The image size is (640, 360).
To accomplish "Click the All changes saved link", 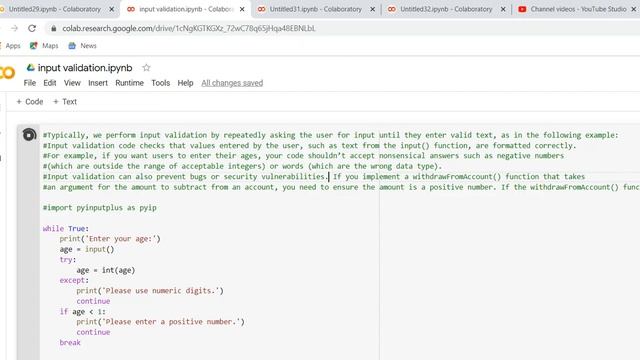I will (232, 83).
